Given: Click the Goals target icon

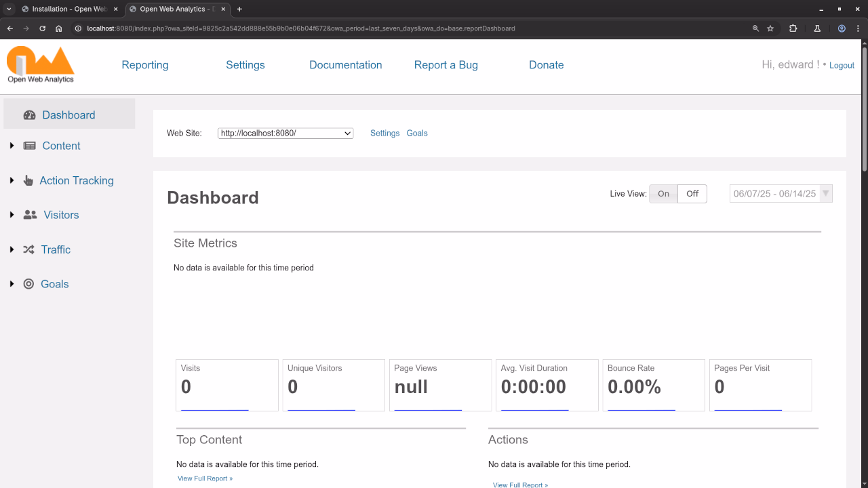Looking at the screenshot, I should coord(28,284).
